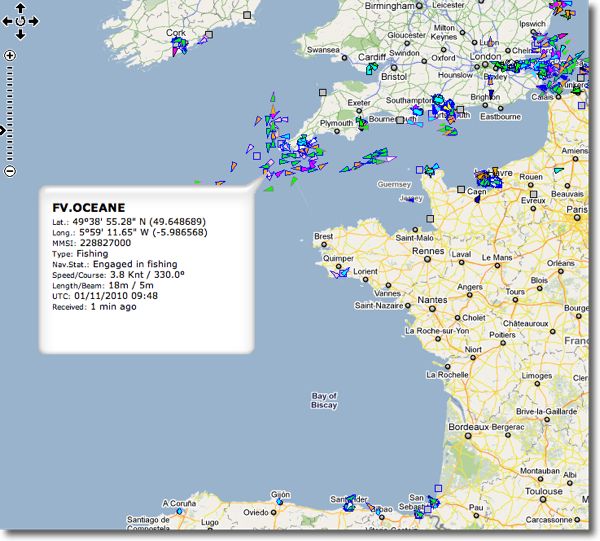Zoom out using the minus button
Screen dimensions: 600x541
[10, 171]
